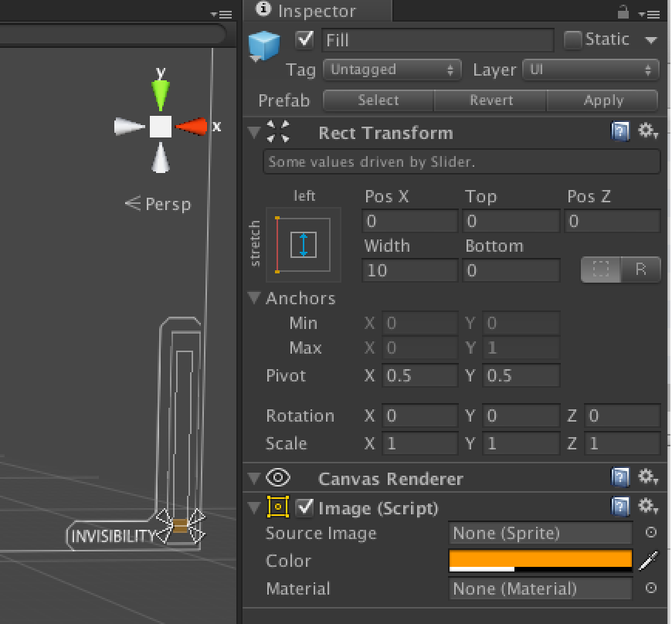Toggle the Fill object active checkbox

305,39
